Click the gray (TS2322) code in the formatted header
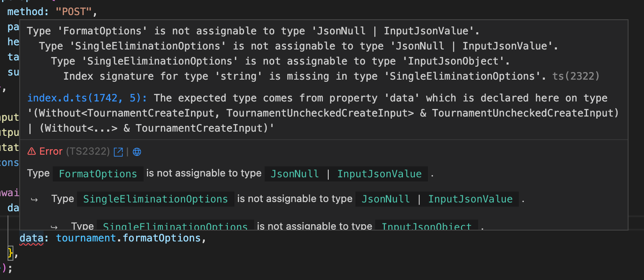Viewport: 644px width, 280px height. tap(88, 151)
